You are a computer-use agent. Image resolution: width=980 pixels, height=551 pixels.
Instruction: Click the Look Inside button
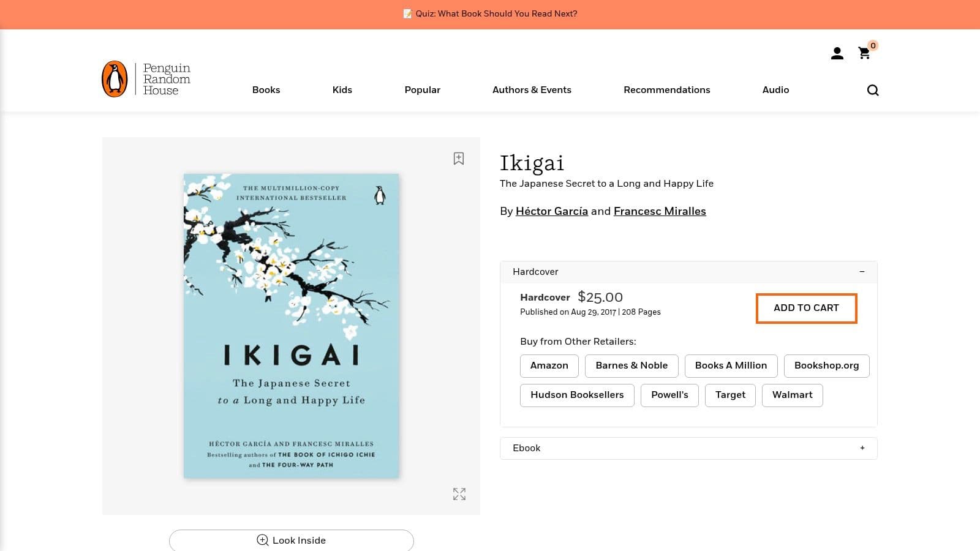pos(292,540)
